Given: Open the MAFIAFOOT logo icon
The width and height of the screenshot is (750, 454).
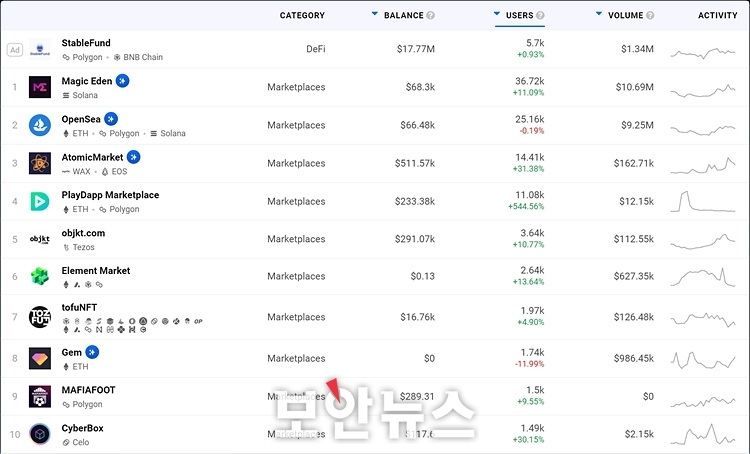Looking at the screenshot, I should tap(40, 396).
